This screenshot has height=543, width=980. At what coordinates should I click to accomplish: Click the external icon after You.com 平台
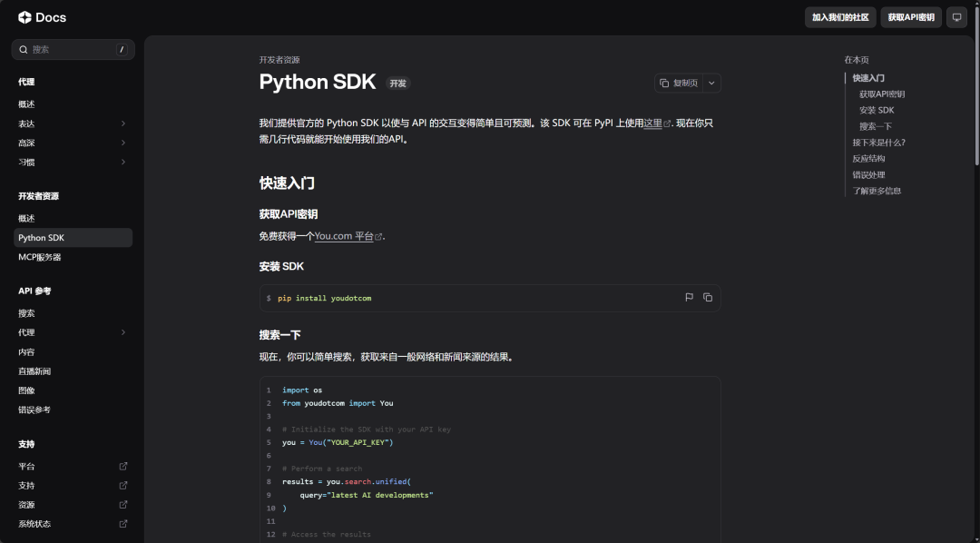tap(378, 237)
